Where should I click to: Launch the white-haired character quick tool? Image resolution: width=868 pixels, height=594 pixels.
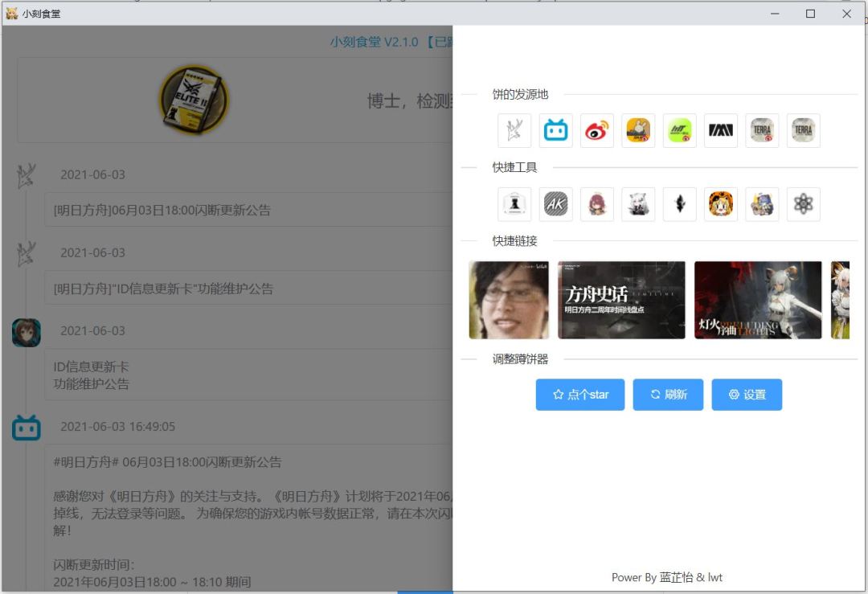point(638,204)
